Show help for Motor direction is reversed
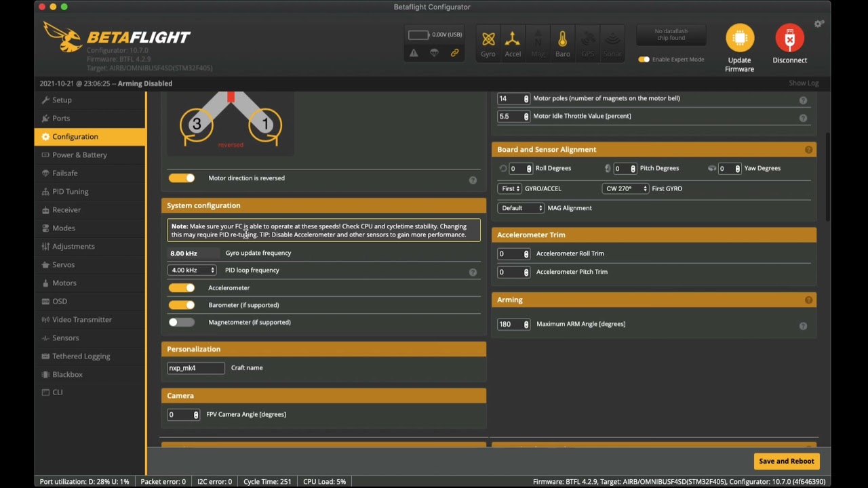The width and height of the screenshot is (868, 488). point(473,180)
